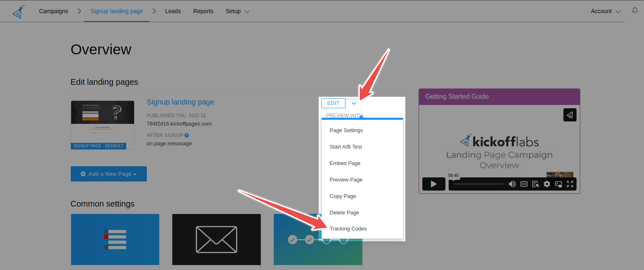Open the Account dropdown
The height and width of the screenshot is (270, 644).
(x=605, y=11)
